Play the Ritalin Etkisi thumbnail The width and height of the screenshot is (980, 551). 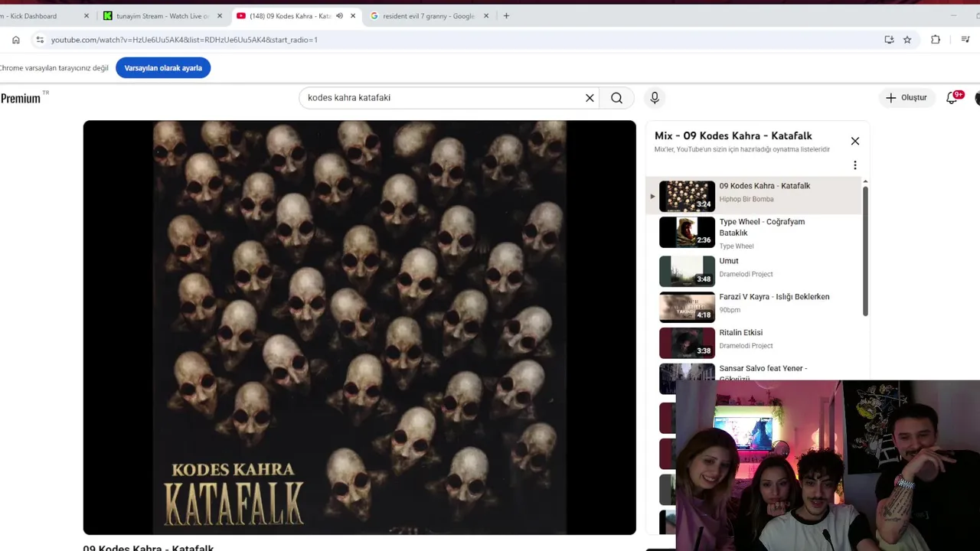(x=687, y=343)
